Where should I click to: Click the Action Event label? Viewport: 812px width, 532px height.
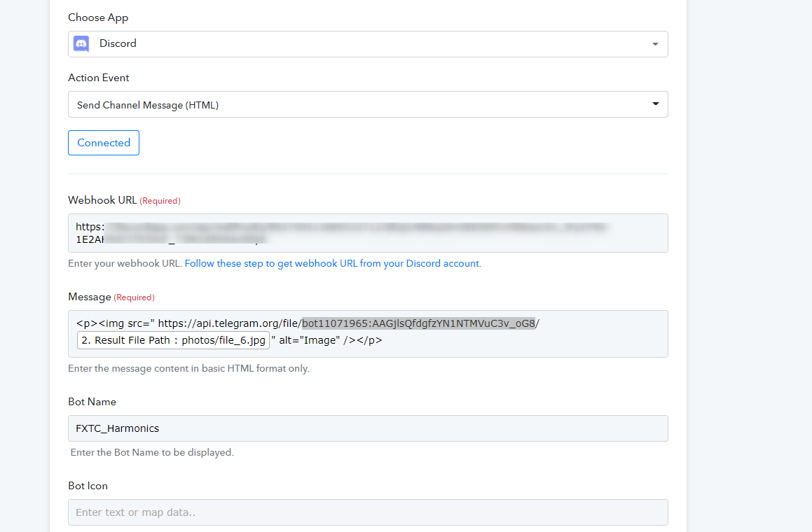(98, 78)
